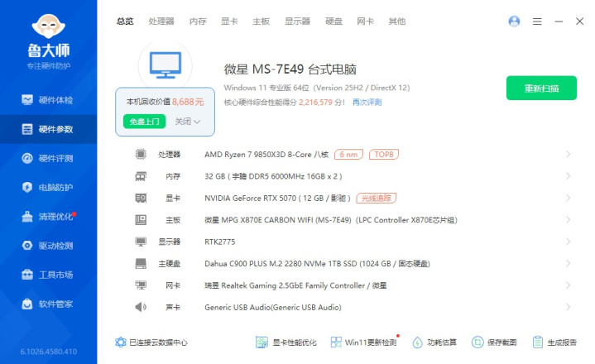595x364 pixels.
Task: Expand the 内存 row chevron
Action: (x=568, y=176)
